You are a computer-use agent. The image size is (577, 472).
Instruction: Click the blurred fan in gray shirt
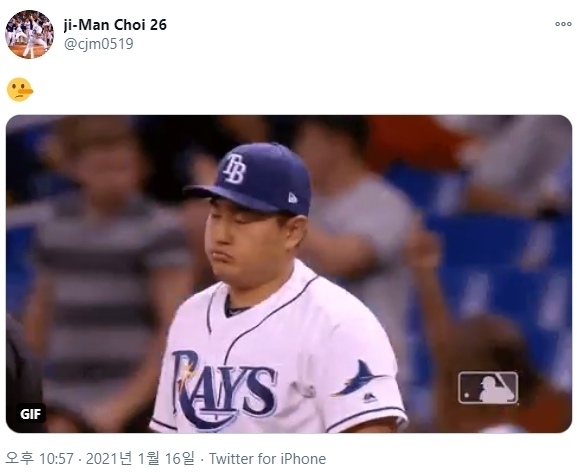355,221
